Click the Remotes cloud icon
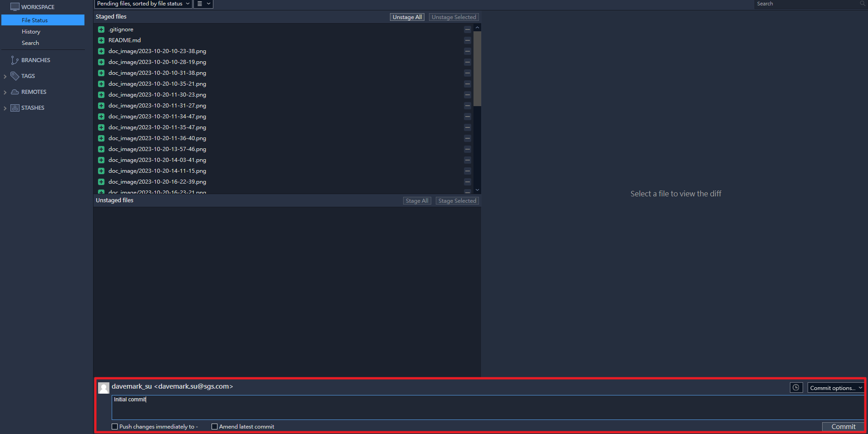Image resolution: width=868 pixels, height=434 pixels. [x=15, y=92]
